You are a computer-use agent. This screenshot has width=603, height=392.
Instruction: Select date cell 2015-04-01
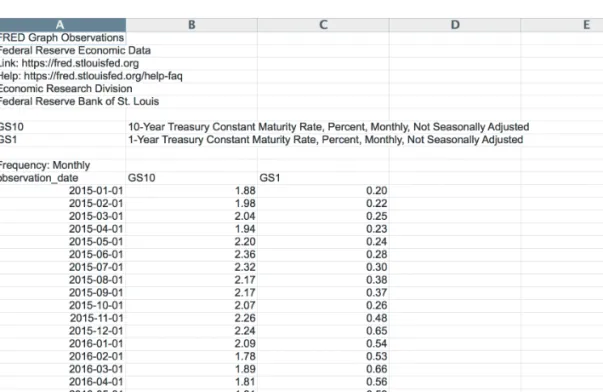[x=63, y=229]
